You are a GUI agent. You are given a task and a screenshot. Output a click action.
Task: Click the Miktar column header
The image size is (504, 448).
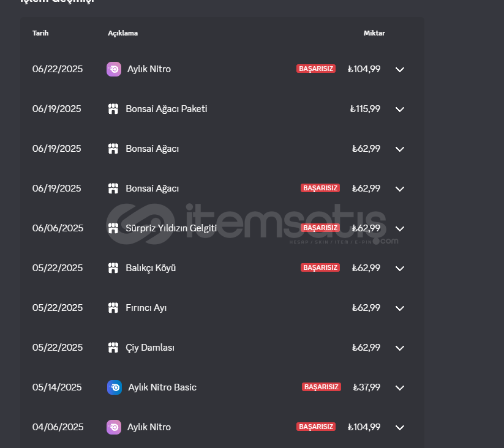pos(374,33)
